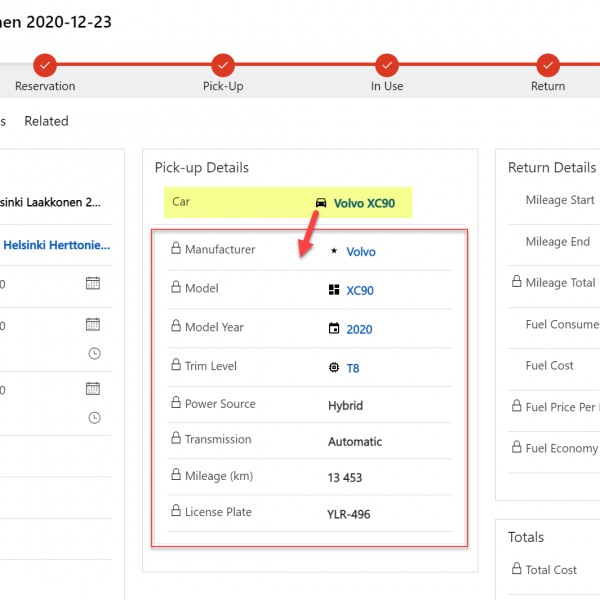Click the lock icon beside Fuel Economy
600x600 pixels.
point(517,447)
